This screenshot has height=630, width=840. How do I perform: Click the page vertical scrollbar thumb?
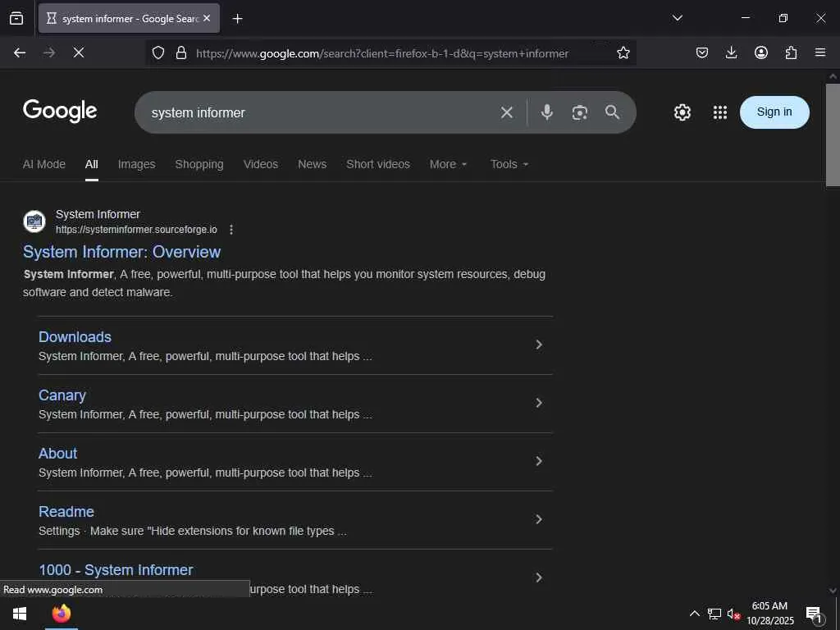pyautogui.click(x=833, y=135)
